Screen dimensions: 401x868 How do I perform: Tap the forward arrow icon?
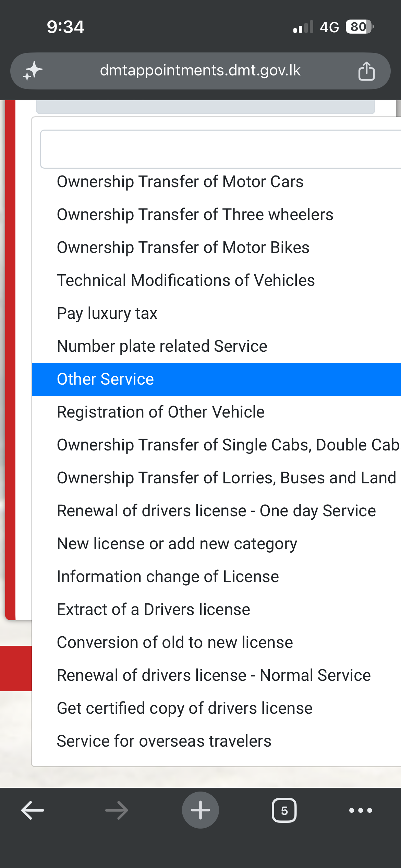(x=117, y=810)
